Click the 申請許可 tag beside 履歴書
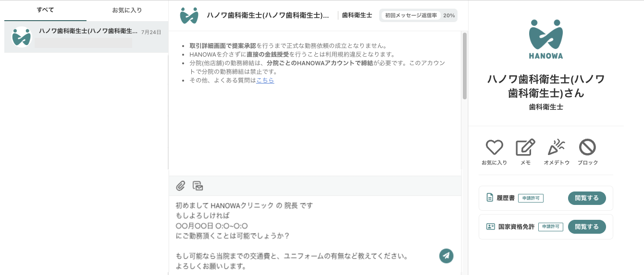644x275 pixels. click(x=531, y=198)
